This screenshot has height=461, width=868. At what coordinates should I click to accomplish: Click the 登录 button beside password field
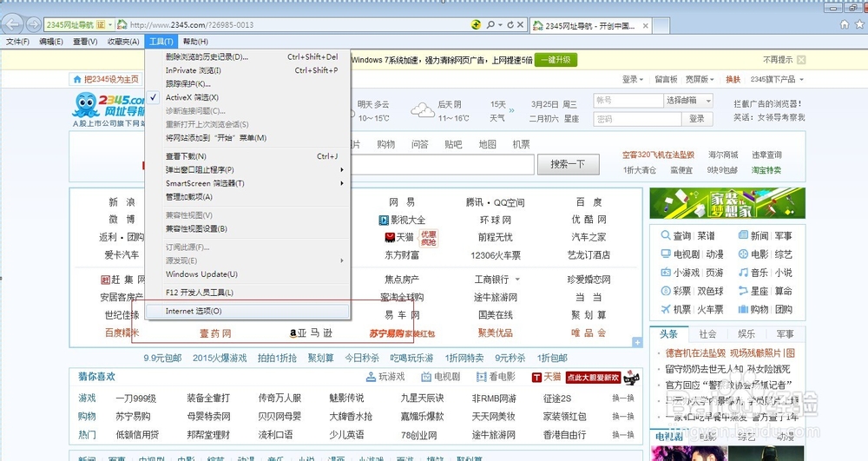(x=697, y=119)
